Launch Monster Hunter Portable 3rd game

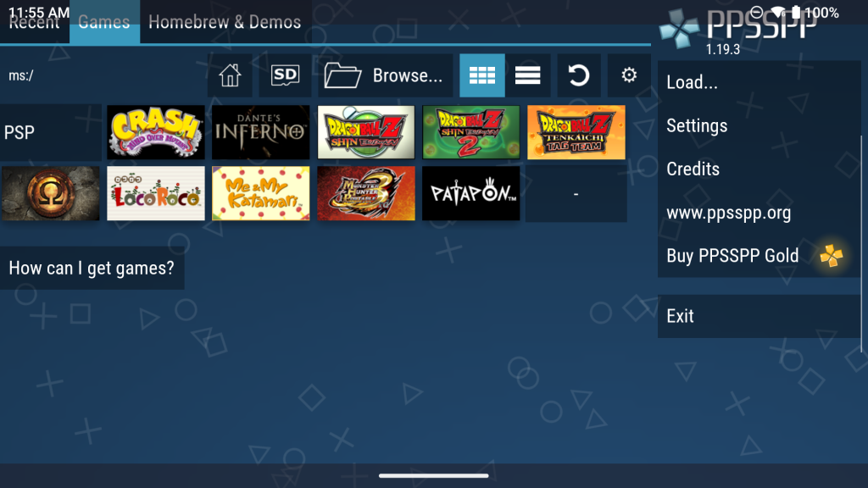pyautogui.click(x=366, y=193)
